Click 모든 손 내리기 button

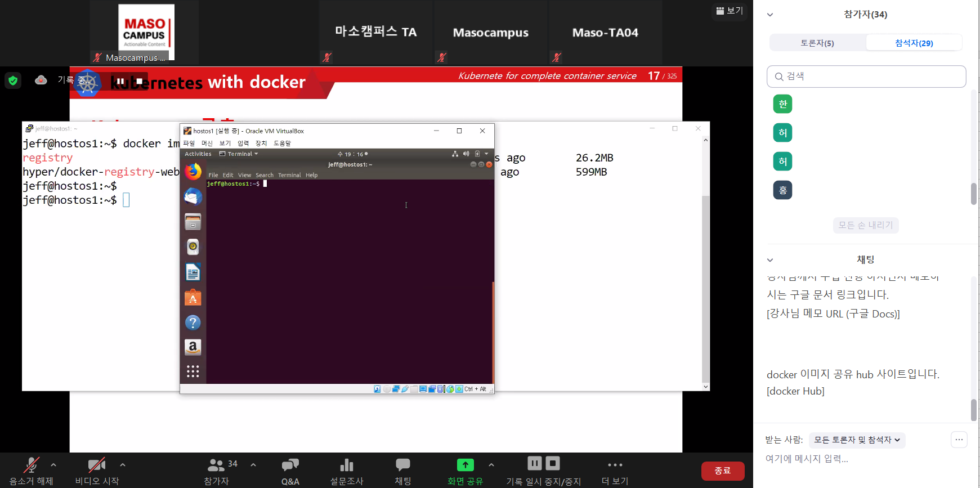pos(865,225)
